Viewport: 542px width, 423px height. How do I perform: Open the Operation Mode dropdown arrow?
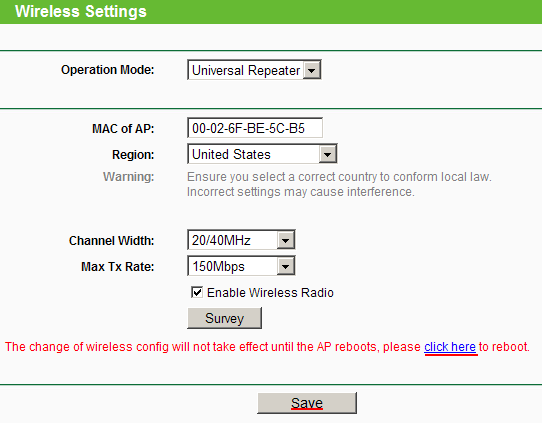[x=311, y=70]
